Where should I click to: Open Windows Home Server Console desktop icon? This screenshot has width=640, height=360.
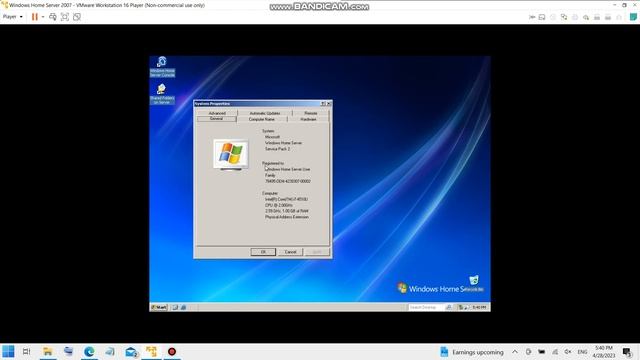162,67
